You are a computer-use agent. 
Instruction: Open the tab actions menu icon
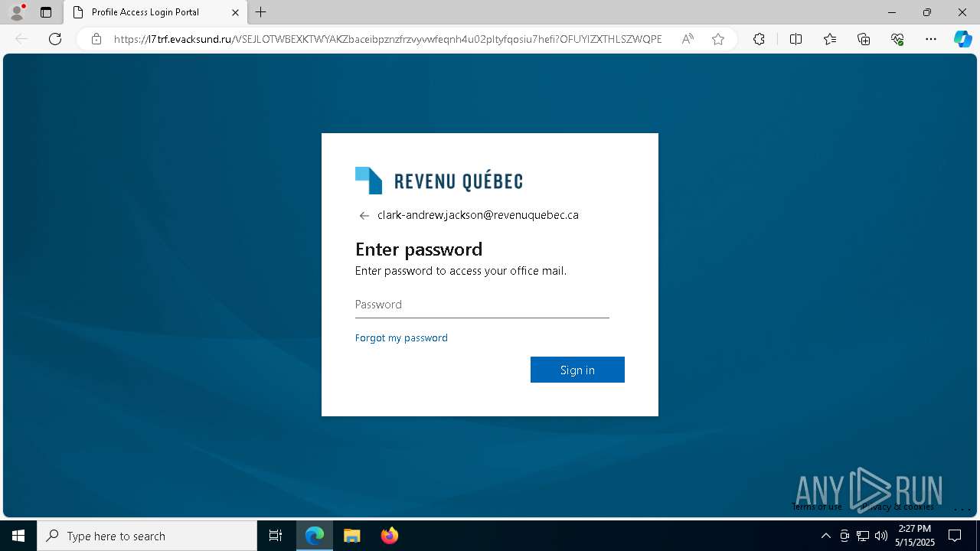click(x=46, y=12)
